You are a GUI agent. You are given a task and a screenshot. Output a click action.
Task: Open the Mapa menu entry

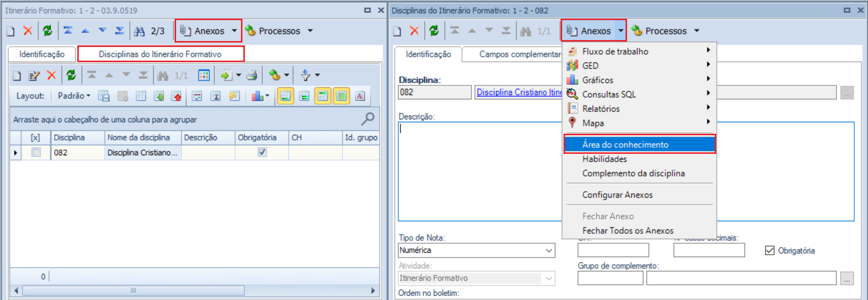tap(639, 123)
